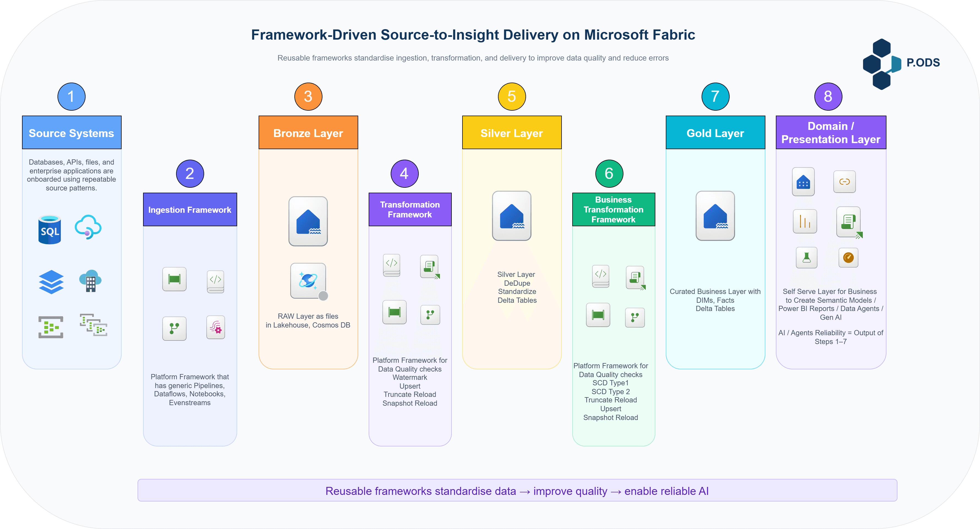The height and width of the screenshot is (529, 980).
Task: Expand the Business Transformation Framework card
Action: click(x=613, y=209)
